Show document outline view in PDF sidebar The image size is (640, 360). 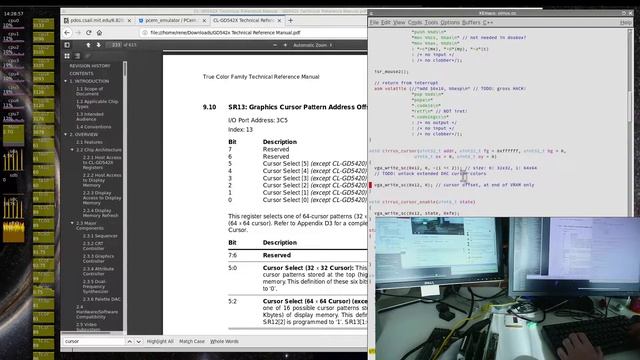click(77, 56)
